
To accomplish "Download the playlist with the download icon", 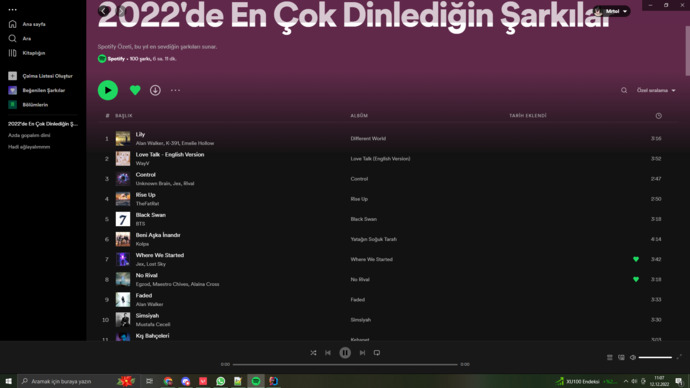I will (x=155, y=90).
